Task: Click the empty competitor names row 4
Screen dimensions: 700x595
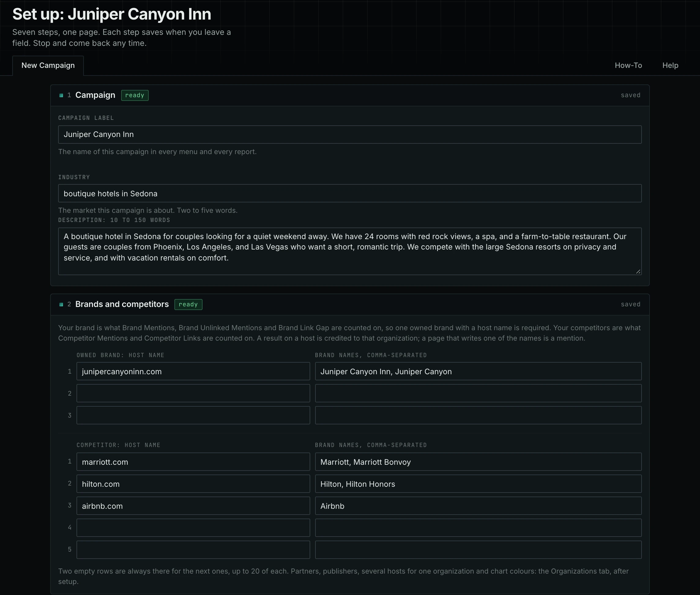Action: tap(478, 527)
